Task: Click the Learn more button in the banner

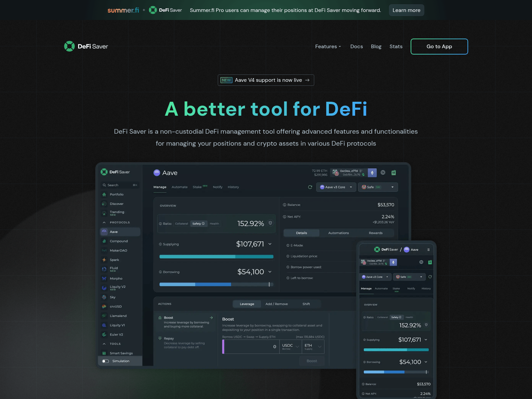Action: click(x=406, y=10)
